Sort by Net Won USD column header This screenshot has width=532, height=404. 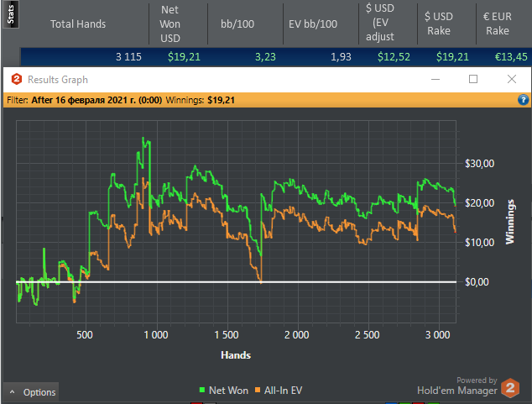click(170, 24)
